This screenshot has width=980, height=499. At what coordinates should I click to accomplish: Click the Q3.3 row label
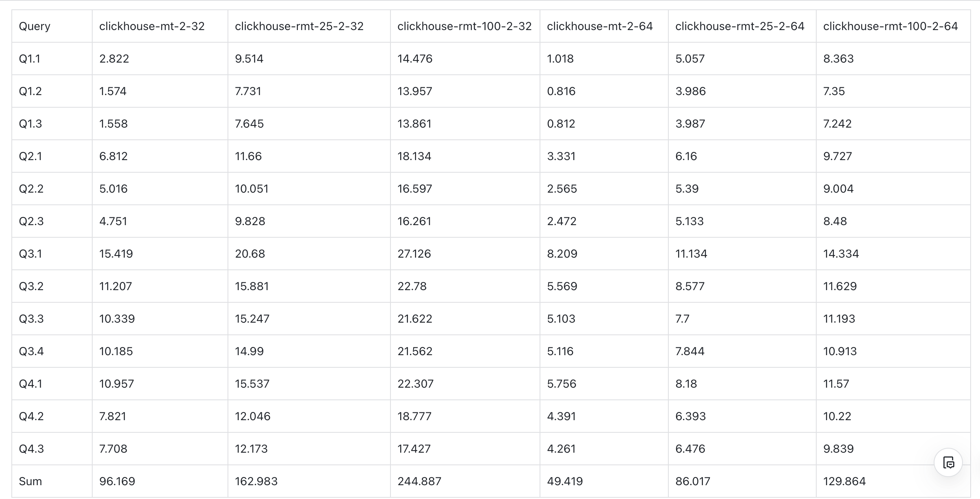(31, 319)
